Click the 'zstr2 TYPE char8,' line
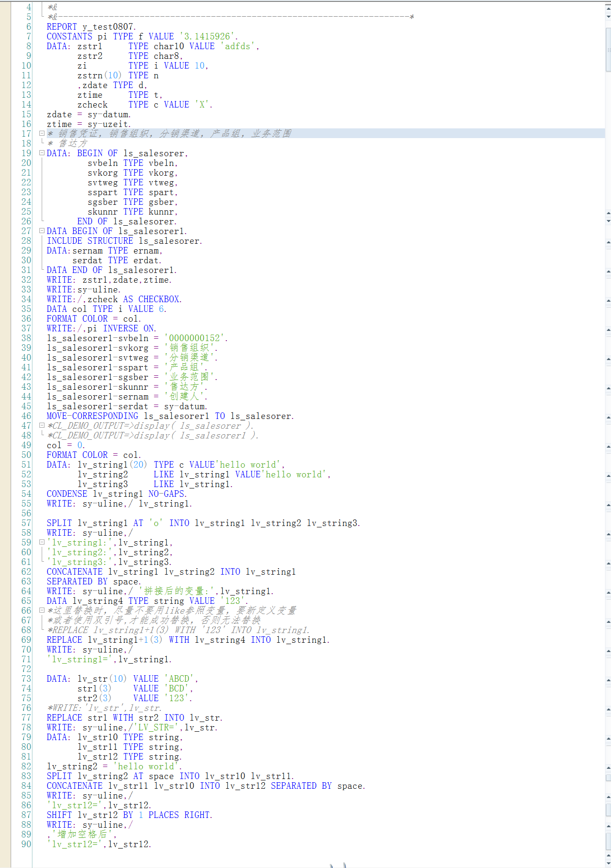The height and width of the screenshot is (868, 611). click(x=130, y=56)
